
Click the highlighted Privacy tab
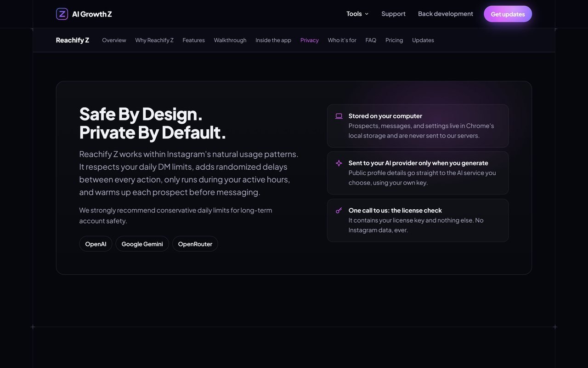(x=310, y=40)
